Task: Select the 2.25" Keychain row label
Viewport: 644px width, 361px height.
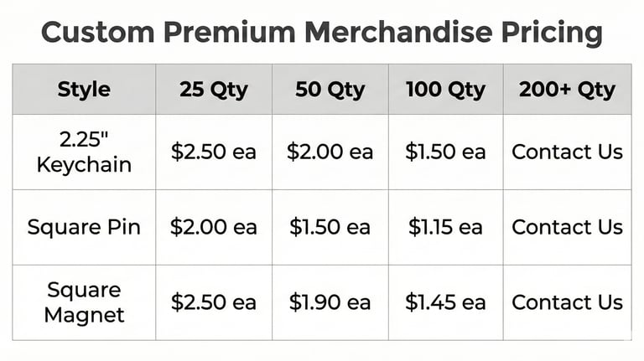Action: [84, 152]
